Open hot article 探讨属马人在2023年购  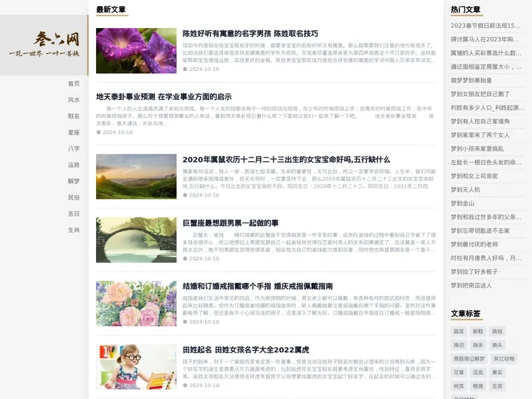[x=485, y=39]
